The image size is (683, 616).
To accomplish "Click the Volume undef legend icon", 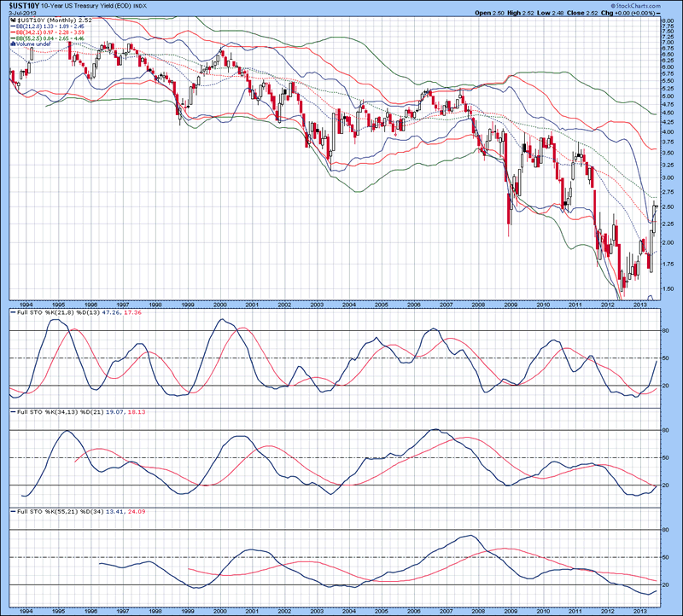I will tap(13, 44).
